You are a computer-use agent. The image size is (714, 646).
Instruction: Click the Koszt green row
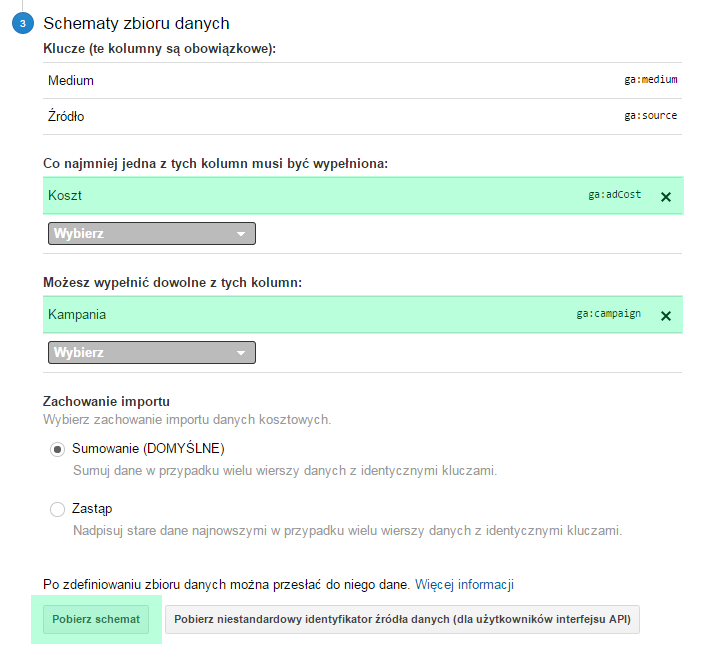coord(363,195)
